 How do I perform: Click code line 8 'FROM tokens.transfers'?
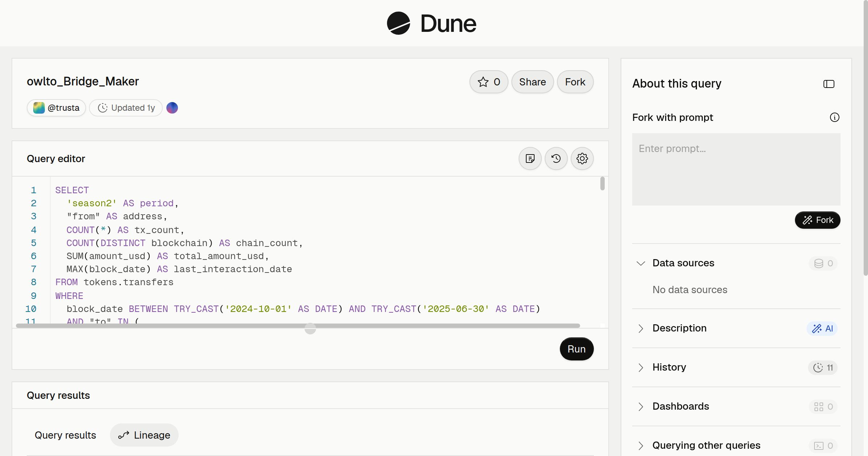point(114,282)
